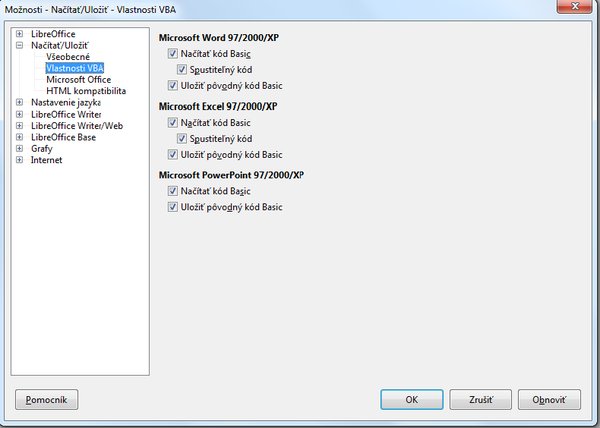Select LibreOffice Base label
Screen dimensions: 600x428
(64, 137)
